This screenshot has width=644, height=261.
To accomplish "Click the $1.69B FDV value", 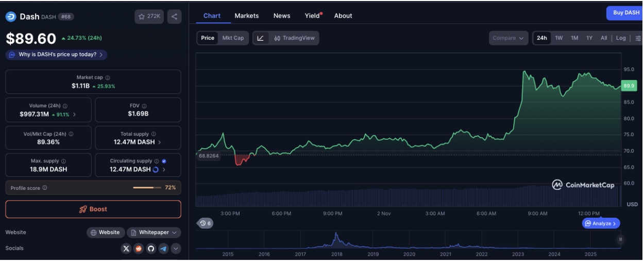I will pos(138,114).
